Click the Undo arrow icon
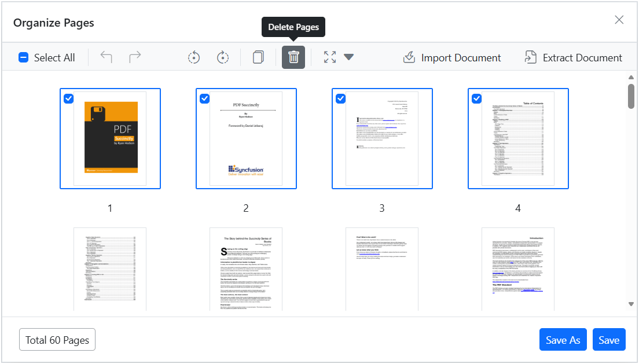 [x=106, y=57]
